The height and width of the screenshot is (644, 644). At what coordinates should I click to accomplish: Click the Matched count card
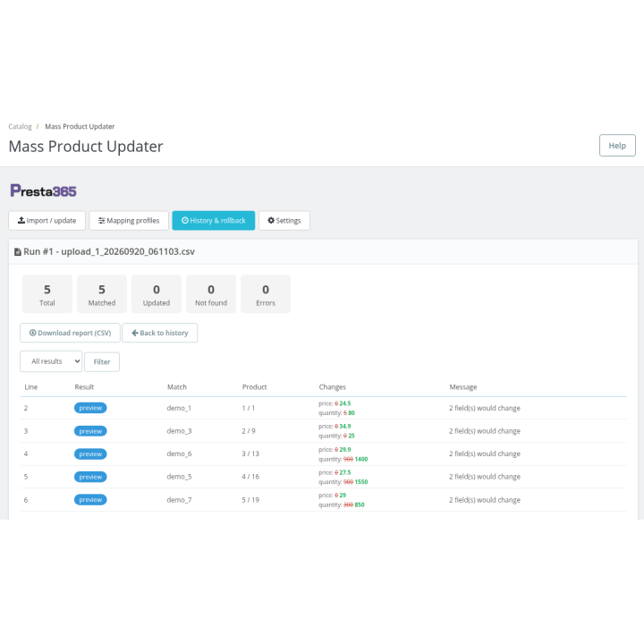coord(102,294)
